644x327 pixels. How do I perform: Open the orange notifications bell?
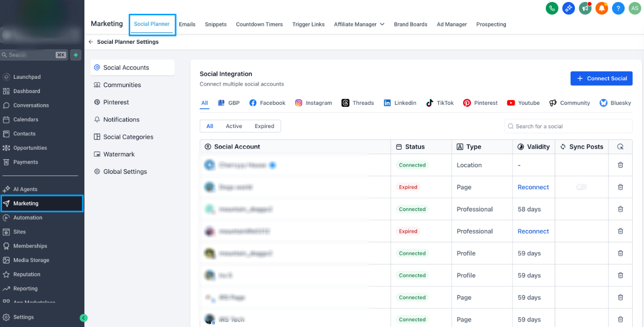(x=601, y=8)
